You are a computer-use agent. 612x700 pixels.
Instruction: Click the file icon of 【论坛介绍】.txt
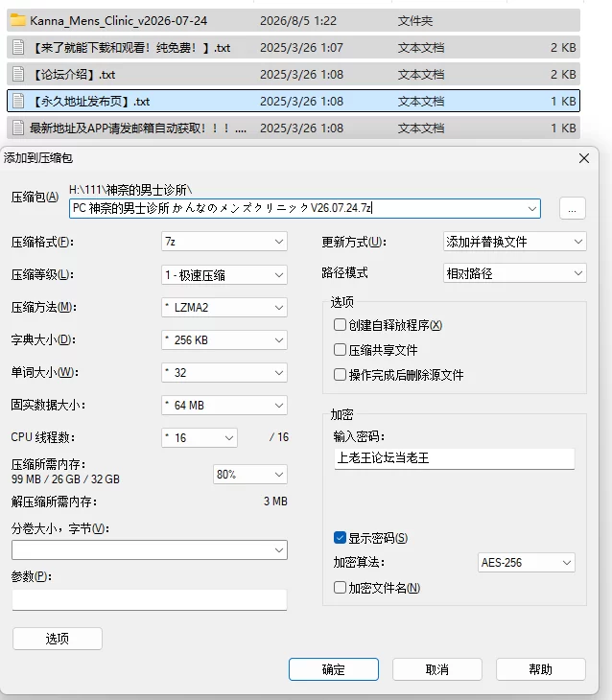coord(18,74)
